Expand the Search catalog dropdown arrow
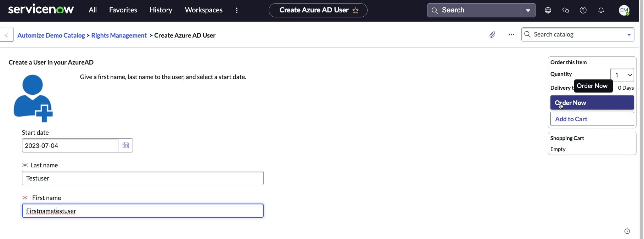Viewport: 644px width, 239px height. click(629, 35)
